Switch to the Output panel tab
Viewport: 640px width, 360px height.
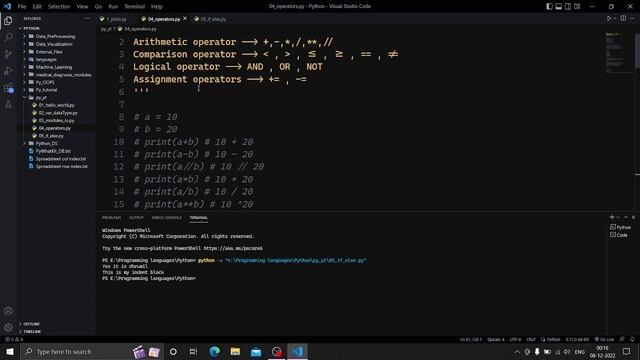pyautogui.click(x=136, y=218)
